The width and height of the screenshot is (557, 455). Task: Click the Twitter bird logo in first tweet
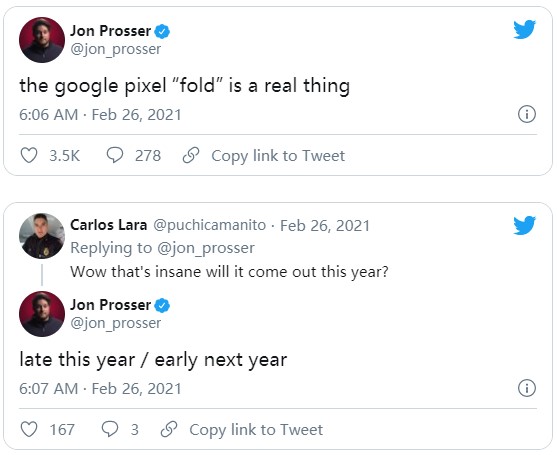click(524, 29)
